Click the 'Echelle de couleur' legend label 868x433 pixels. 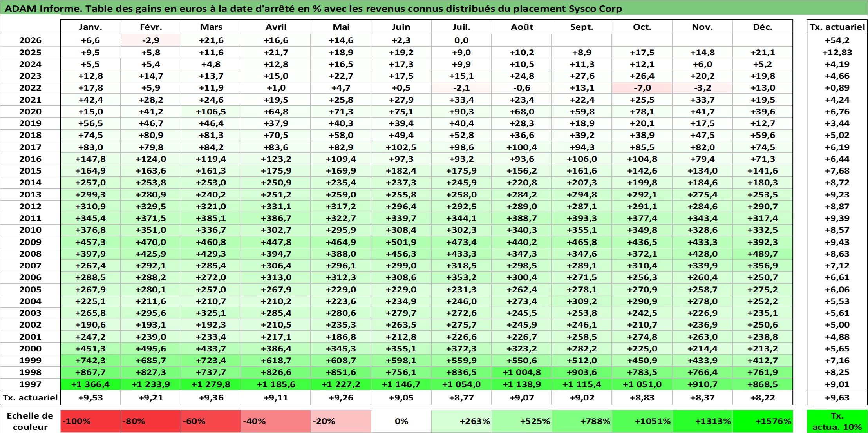coord(30,421)
